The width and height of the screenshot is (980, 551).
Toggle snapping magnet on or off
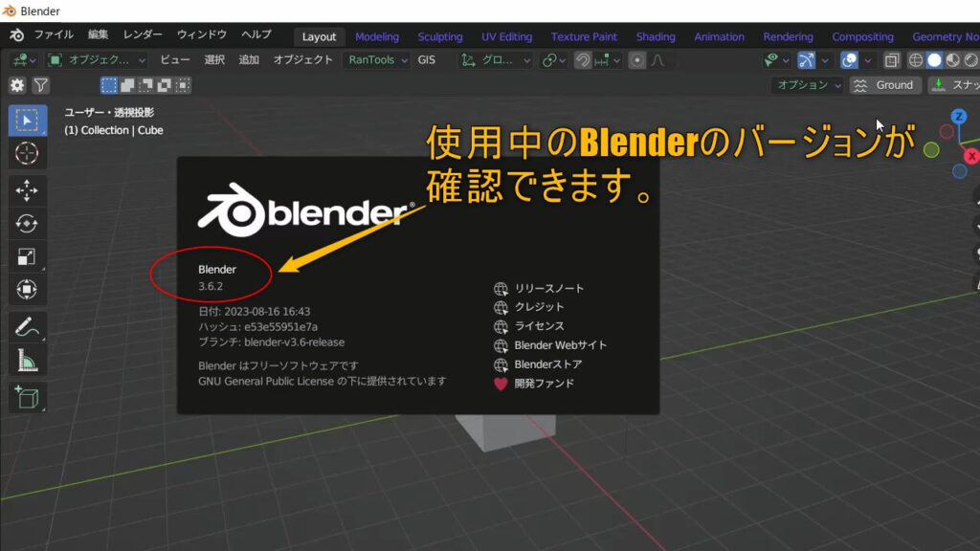(583, 60)
